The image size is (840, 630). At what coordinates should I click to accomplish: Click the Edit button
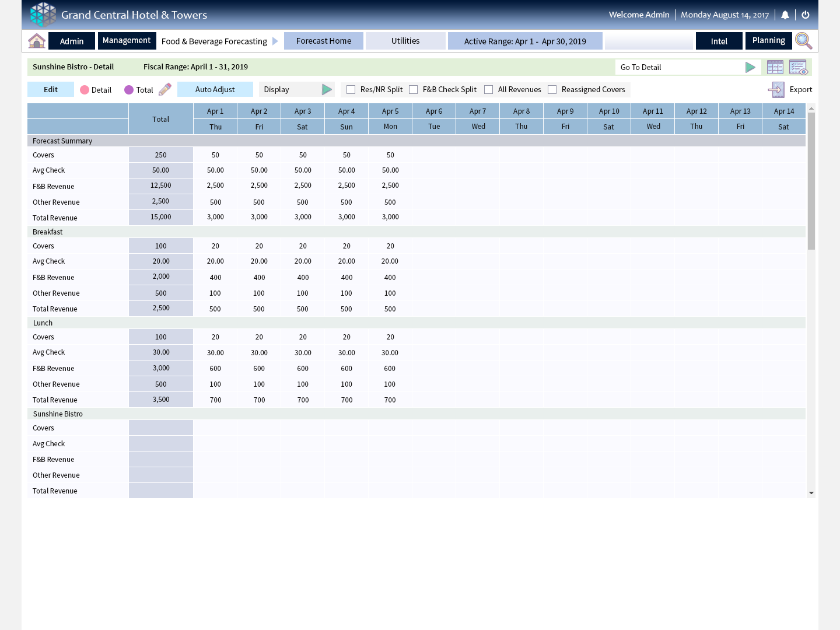[51, 89]
